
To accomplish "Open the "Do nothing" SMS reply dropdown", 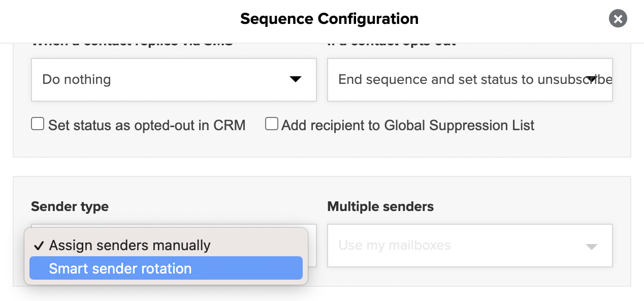I will click(x=174, y=79).
